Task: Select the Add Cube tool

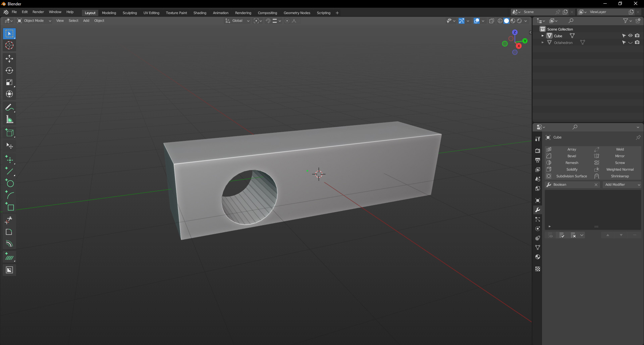Action: [9, 133]
